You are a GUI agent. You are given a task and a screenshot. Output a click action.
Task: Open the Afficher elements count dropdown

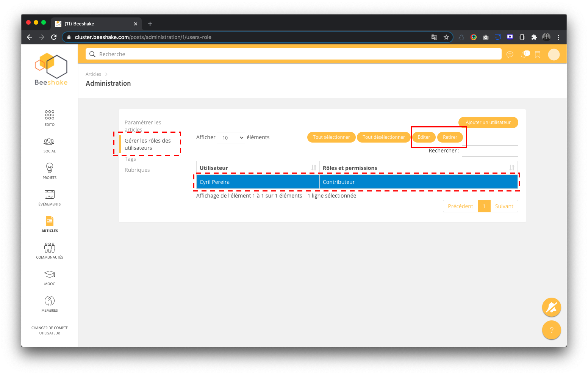[x=231, y=138]
